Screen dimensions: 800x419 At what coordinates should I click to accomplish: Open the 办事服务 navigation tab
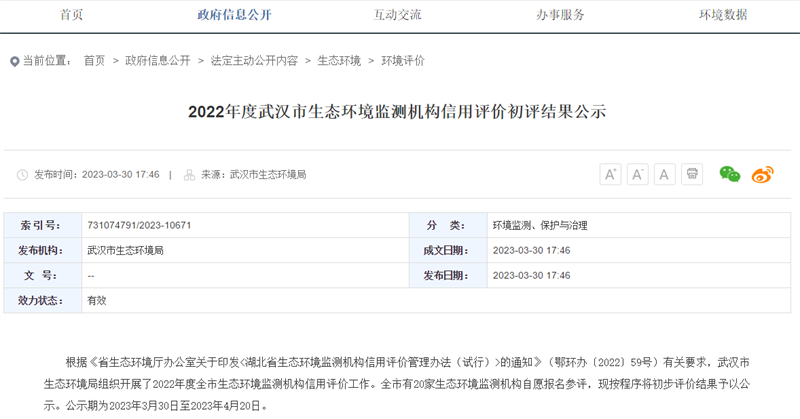(560, 15)
